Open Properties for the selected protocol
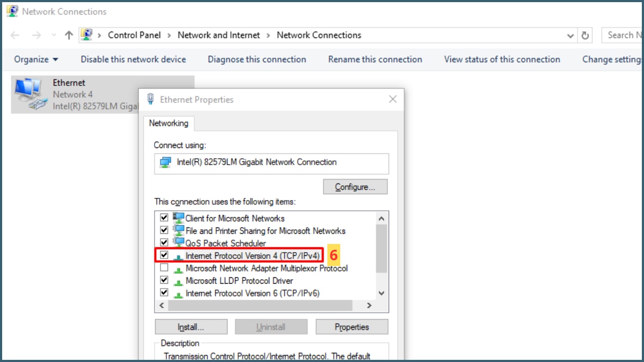644x362 pixels. click(x=352, y=327)
